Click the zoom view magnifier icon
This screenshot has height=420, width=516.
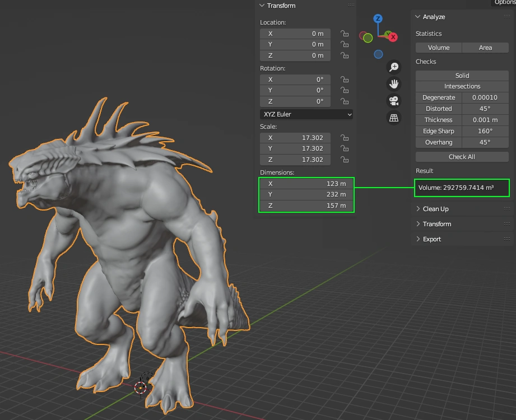point(393,67)
